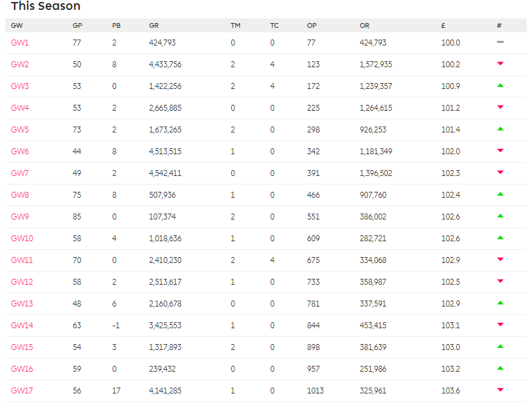The height and width of the screenshot is (408, 532).
Task: Click the OR column header
Action: coord(365,26)
